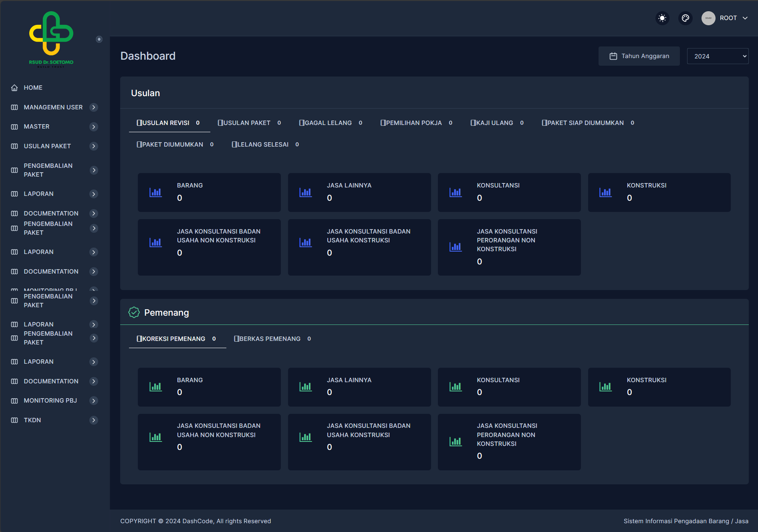Open the ROOT user dropdown arrow
The image size is (758, 532).
pyautogui.click(x=745, y=18)
